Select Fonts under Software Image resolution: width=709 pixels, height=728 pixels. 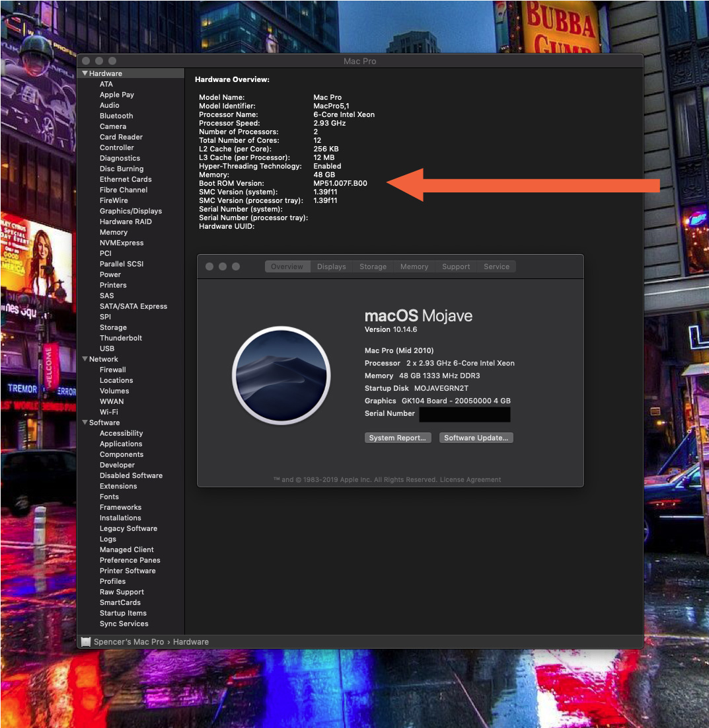coord(109,497)
